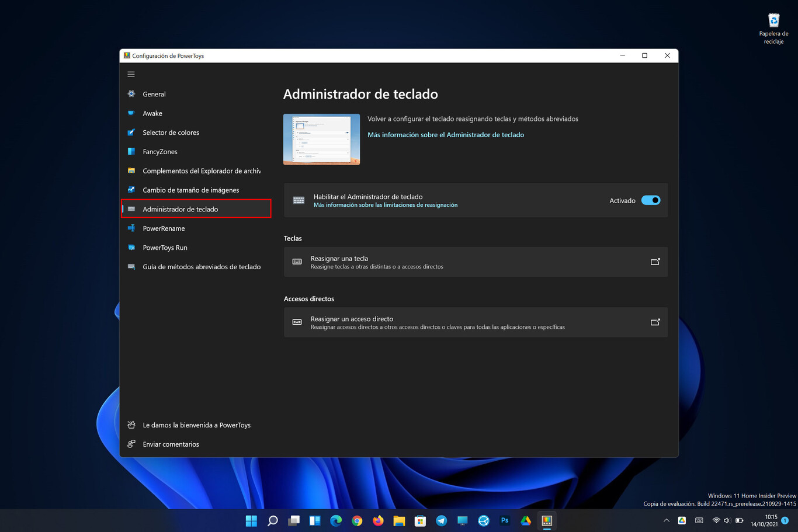Select Complementos del Explorador de archivos
Viewport: 798px width, 532px height.
pos(131,171)
